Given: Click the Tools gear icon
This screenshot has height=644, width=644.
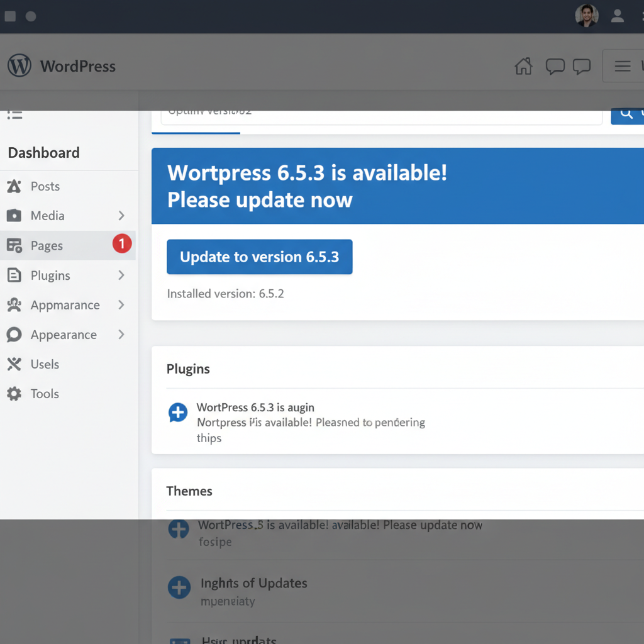Looking at the screenshot, I should 14,394.
